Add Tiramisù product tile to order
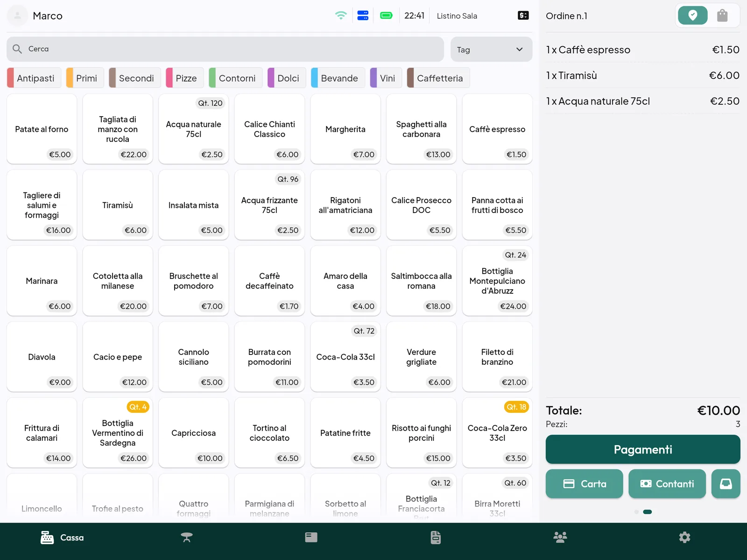747x560 pixels. click(118, 205)
